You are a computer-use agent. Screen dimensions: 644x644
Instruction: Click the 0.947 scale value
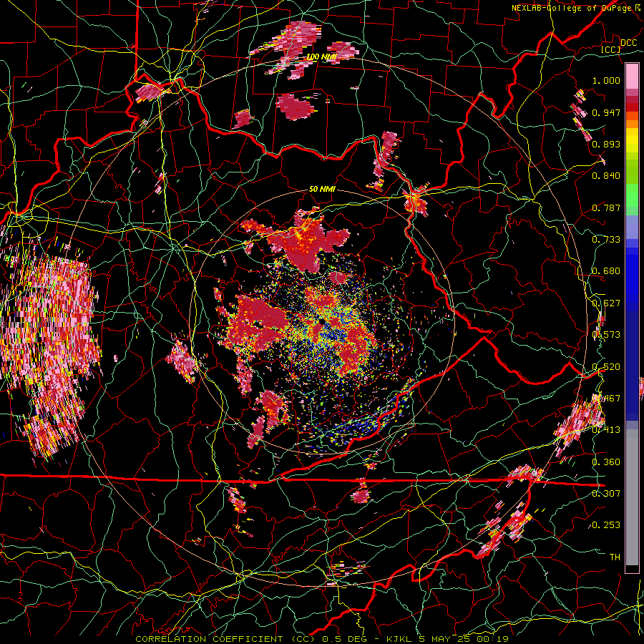[x=606, y=112]
